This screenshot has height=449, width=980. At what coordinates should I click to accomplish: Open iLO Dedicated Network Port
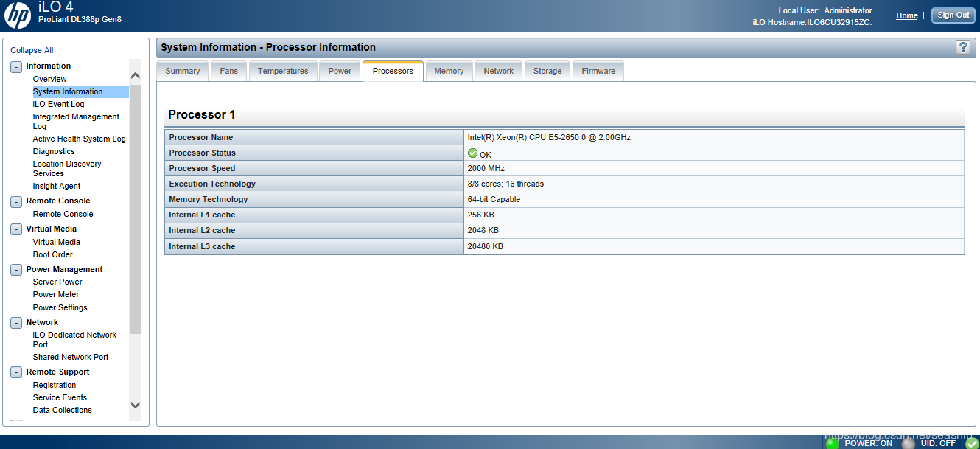tap(74, 340)
